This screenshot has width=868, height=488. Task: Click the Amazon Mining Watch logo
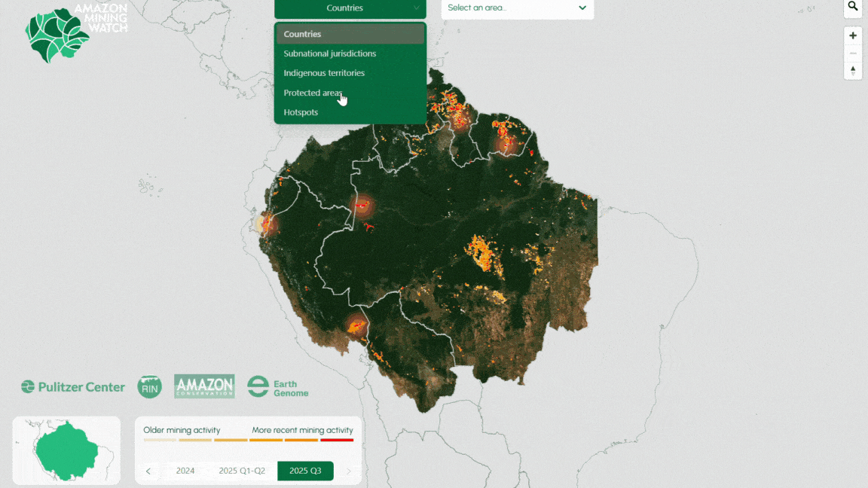(x=76, y=32)
